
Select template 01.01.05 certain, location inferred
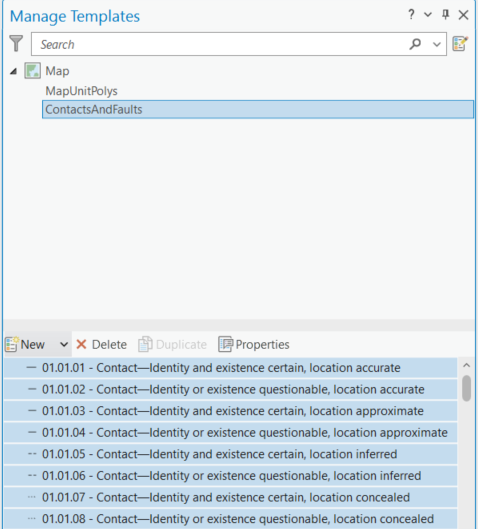[x=230, y=454]
